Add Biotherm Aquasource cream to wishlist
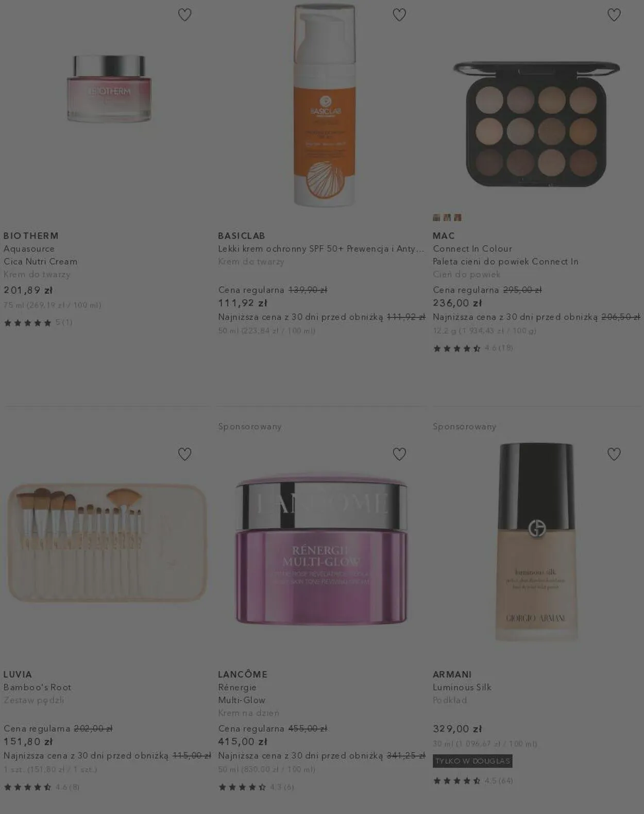This screenshot has height=814, width=644. pos(184,15)
